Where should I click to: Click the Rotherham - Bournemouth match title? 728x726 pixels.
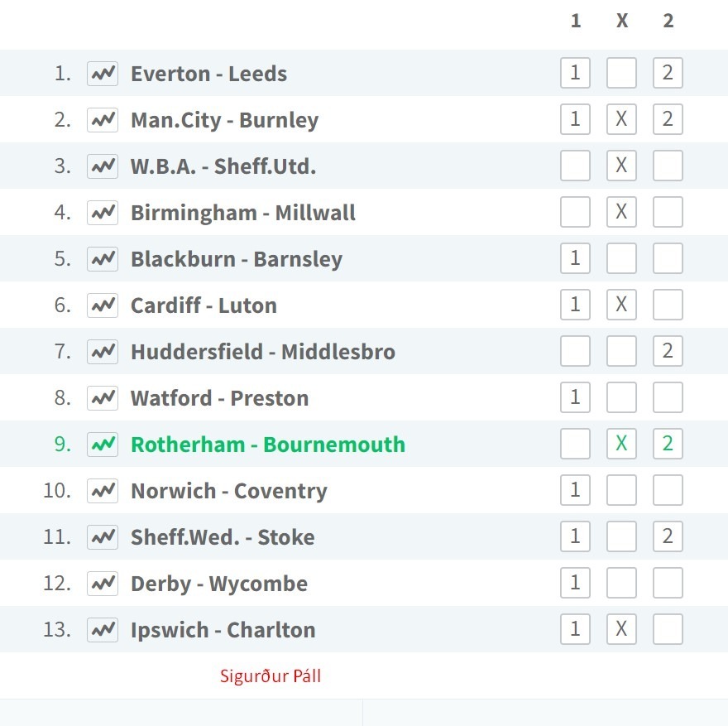coord(268,445)
